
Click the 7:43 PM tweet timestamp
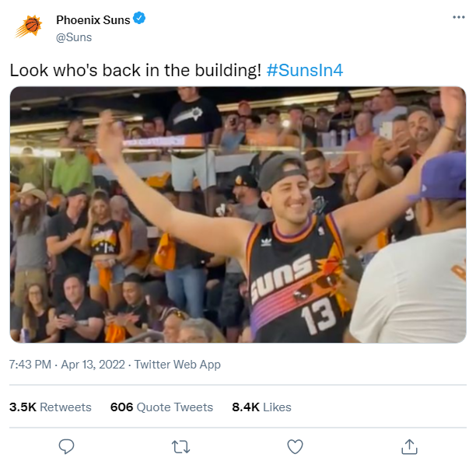(31, 365)
